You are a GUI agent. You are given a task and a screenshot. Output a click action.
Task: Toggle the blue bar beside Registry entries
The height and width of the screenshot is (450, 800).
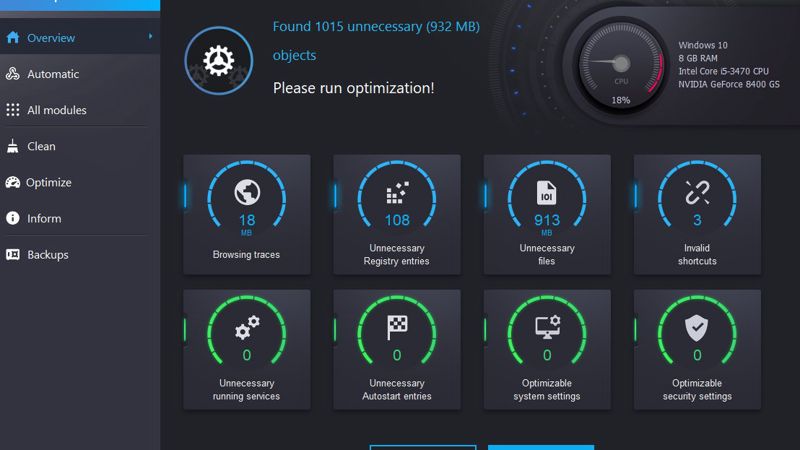point(335,196)
